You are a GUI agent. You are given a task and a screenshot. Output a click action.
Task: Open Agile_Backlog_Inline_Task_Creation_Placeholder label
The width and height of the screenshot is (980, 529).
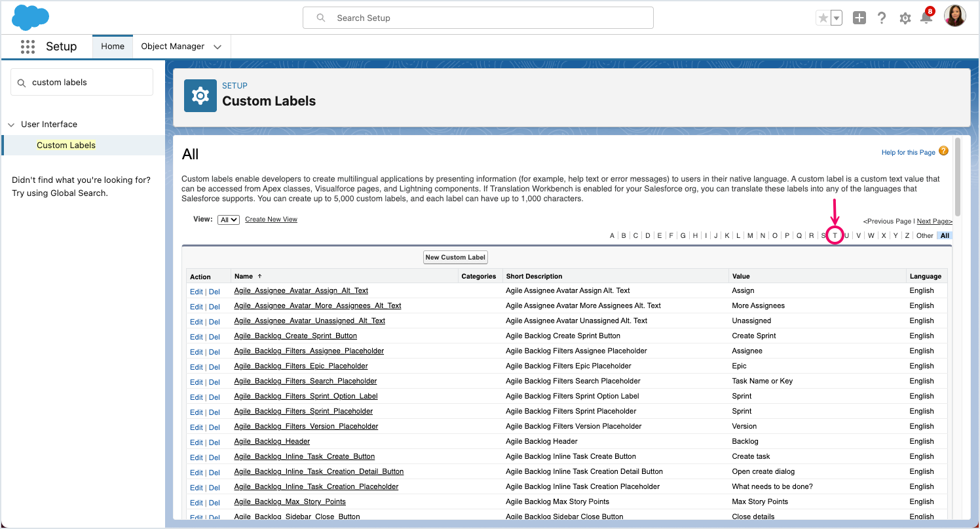pyautogui.click(x=316, y=486)
